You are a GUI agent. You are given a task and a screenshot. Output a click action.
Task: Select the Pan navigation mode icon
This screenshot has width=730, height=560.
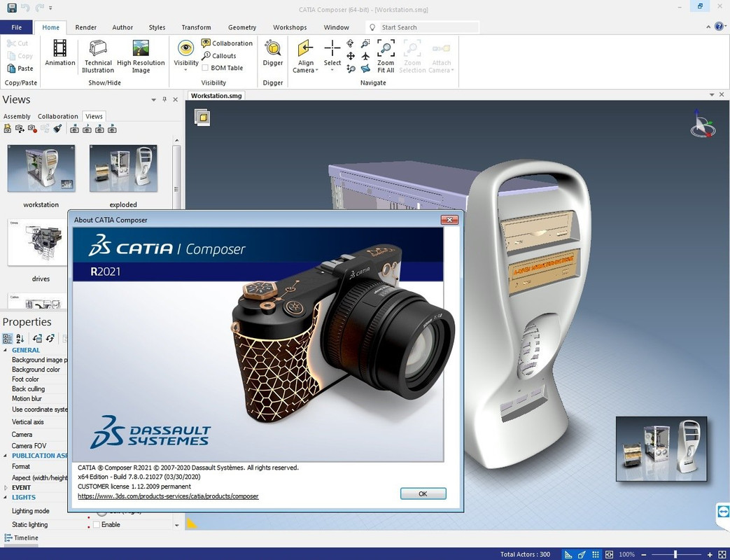click(x=350, y=56)
